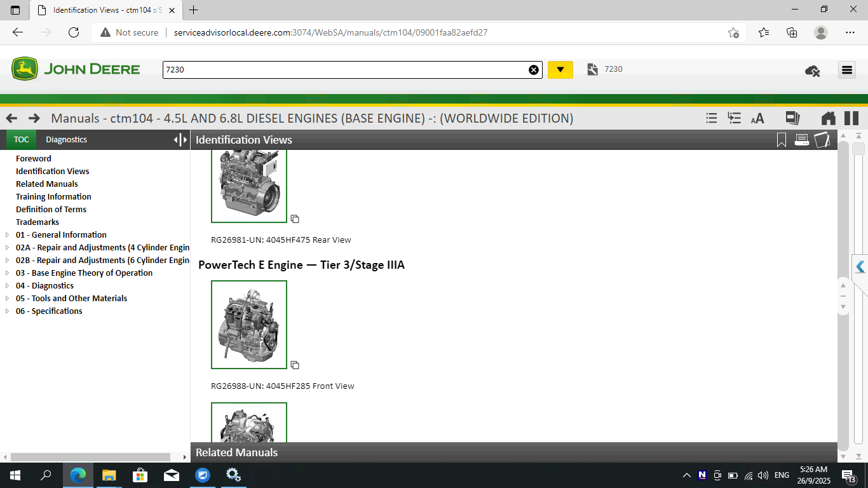Viewport: 868px width, 488px height.
Task: Open the yellow search dropdown arrow
Action: coord(560,70)
